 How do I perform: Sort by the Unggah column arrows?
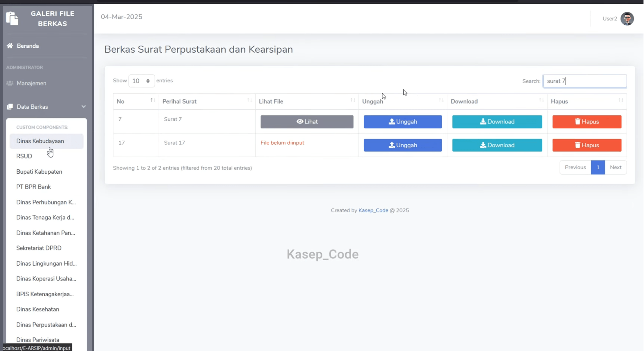pos(441,100)
